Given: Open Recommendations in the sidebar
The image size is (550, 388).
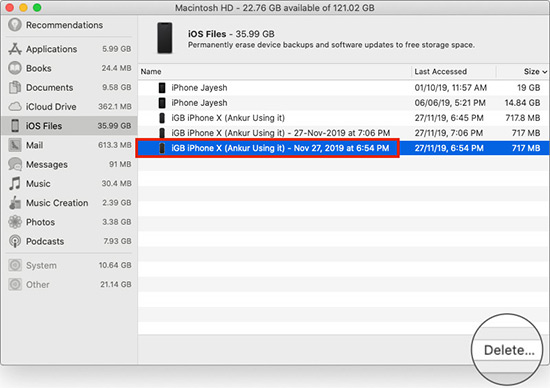Looking at the screenshot, I should click(x=64, y=25).
